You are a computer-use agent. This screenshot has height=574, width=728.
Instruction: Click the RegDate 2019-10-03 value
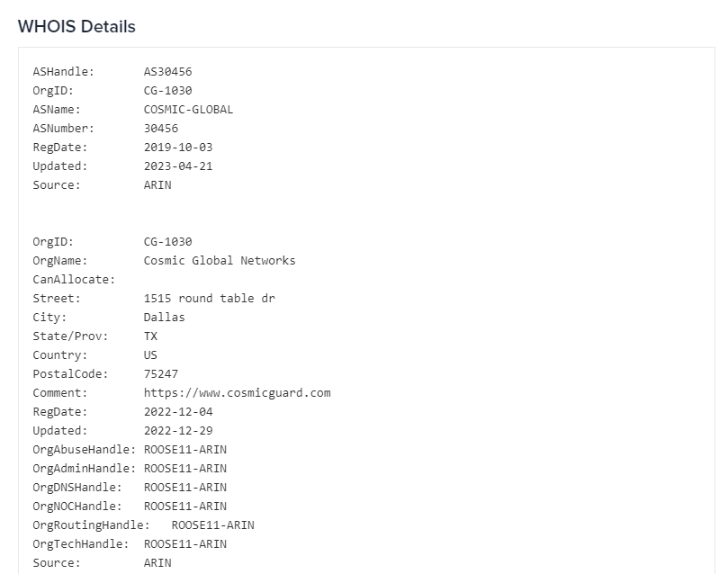pyautogui.click(x=178, y=147)
